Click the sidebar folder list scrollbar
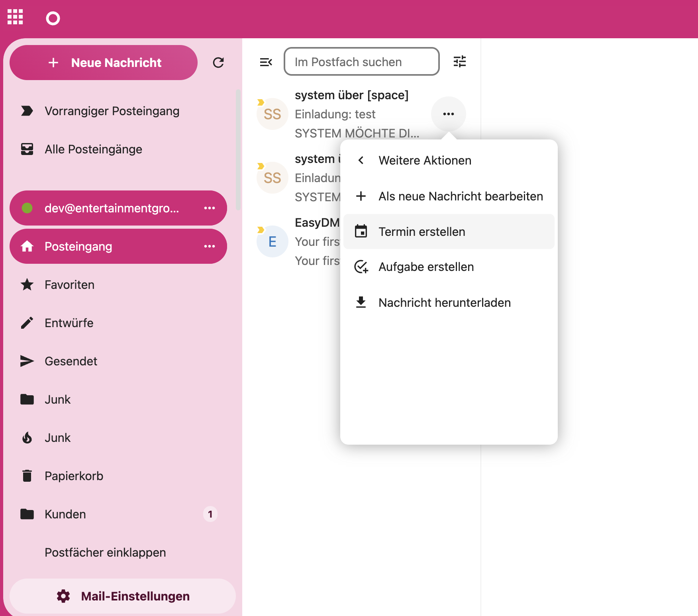The image size is (698, 616). 238,150
